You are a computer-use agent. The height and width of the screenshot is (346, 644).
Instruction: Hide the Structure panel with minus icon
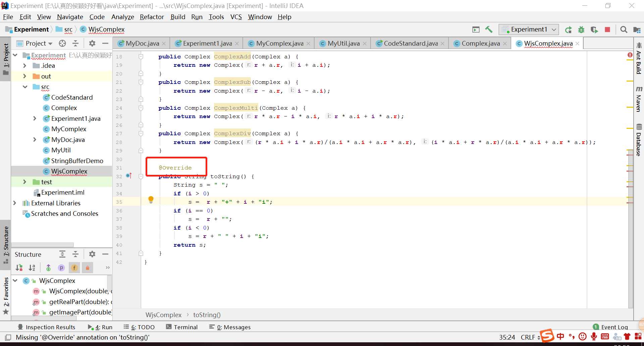point(105,254)
